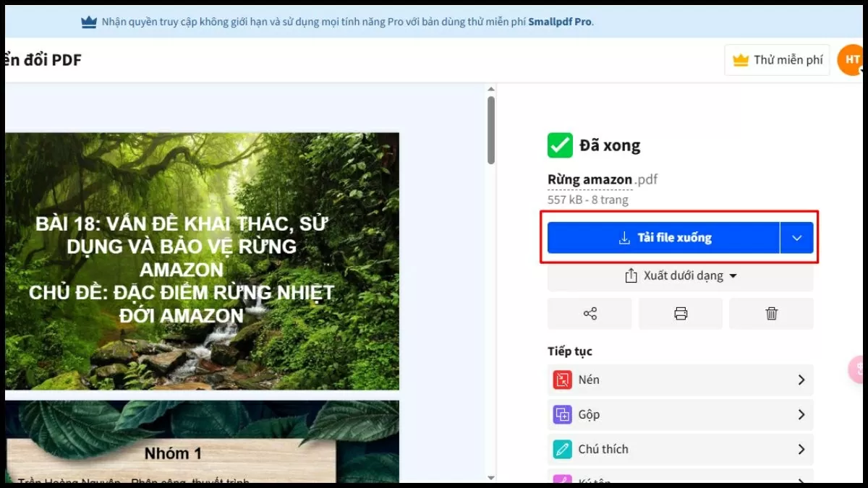This screenshot has height=488, width=868.
Task: Click the Rừng amazon file name to rename
Action: [x=590, y=179]
